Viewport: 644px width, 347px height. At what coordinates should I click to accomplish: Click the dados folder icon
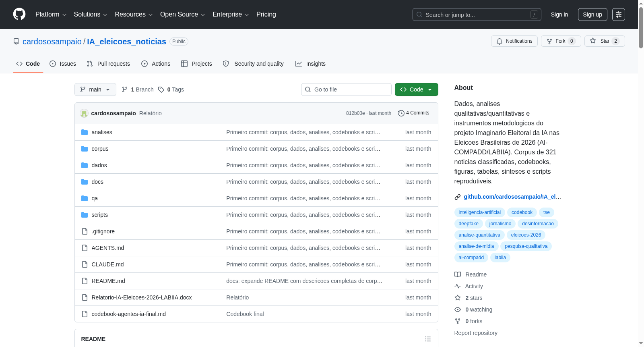tap(85, 165)
